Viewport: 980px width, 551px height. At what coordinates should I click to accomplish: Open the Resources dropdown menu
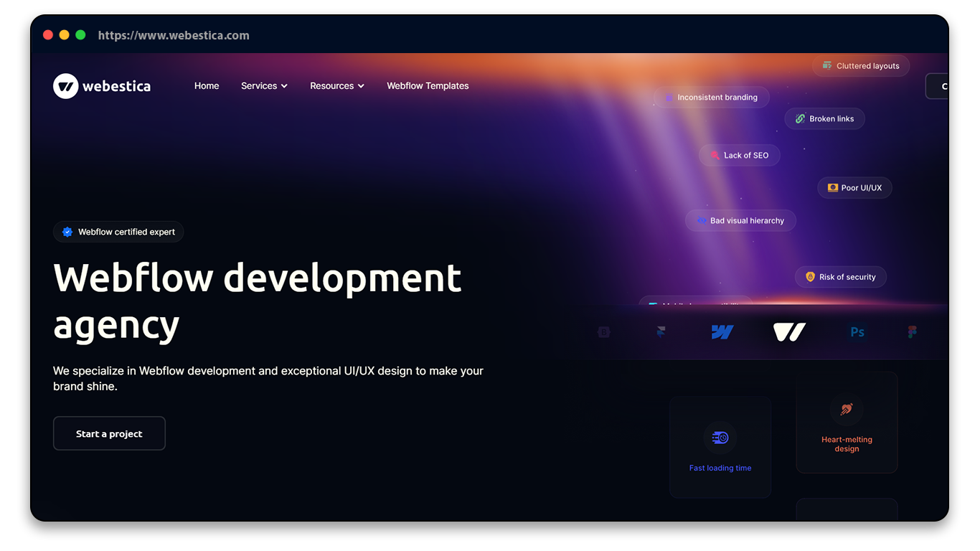(336, 86)
